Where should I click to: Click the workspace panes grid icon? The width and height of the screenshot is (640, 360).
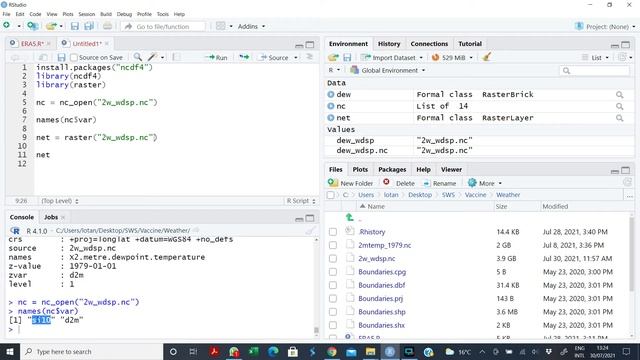(220, 26)
